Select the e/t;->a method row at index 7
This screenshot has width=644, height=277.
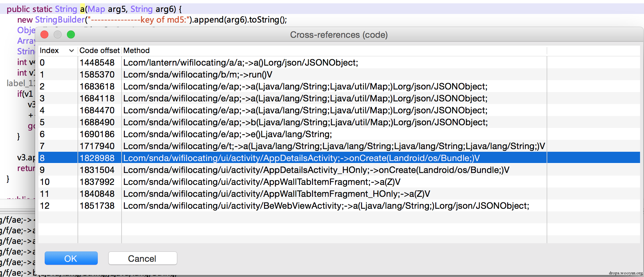(339, 146)
